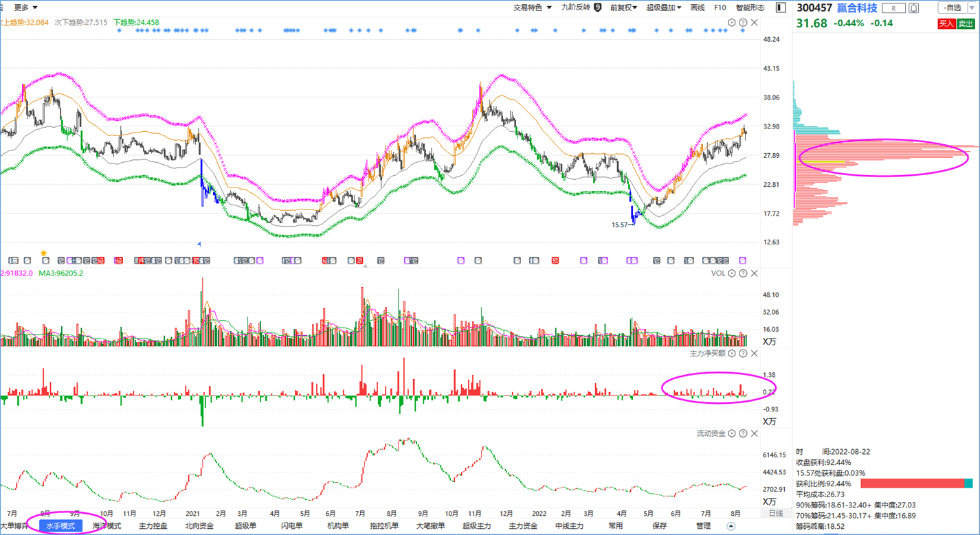Expand the 超级叠加 dropdown menu
The height and width of the screenshot is (535, 980).
(664, 8)
